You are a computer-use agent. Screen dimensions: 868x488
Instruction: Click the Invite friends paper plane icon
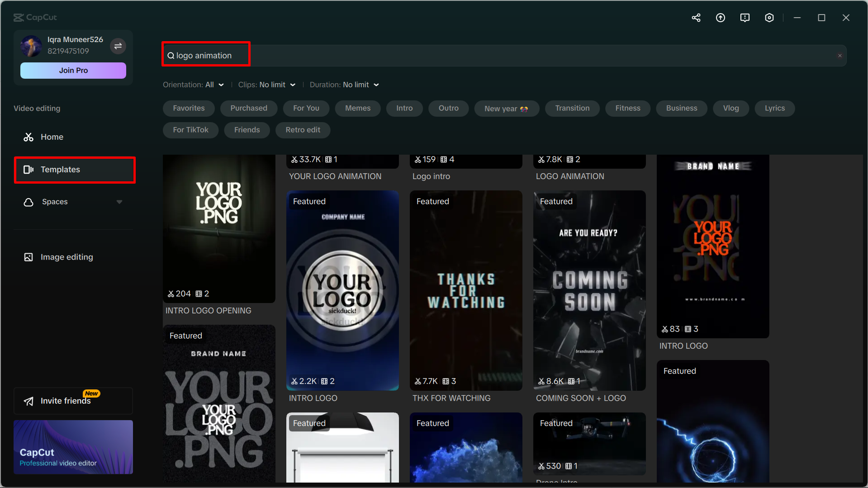(28, 401)
